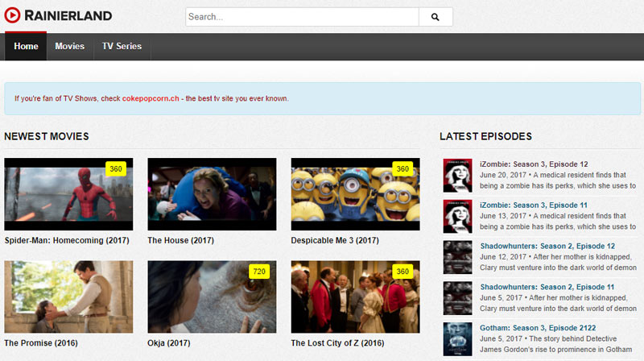This screenshot has width=644, height=361.
Task: Open The House (2017) title link
Action: coord(180,240)
